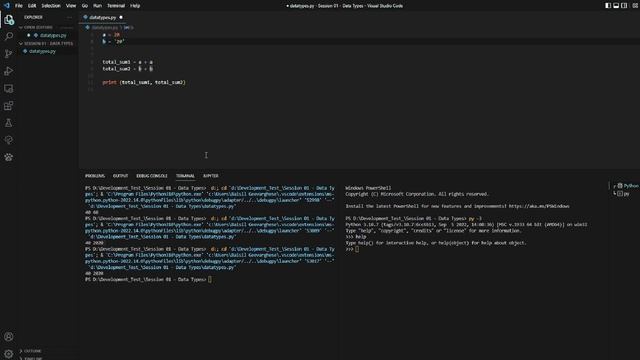Image resolution: width=640 pixels, height=360 pixels.
Task: Open the View menu
Action: pos(71,6)
